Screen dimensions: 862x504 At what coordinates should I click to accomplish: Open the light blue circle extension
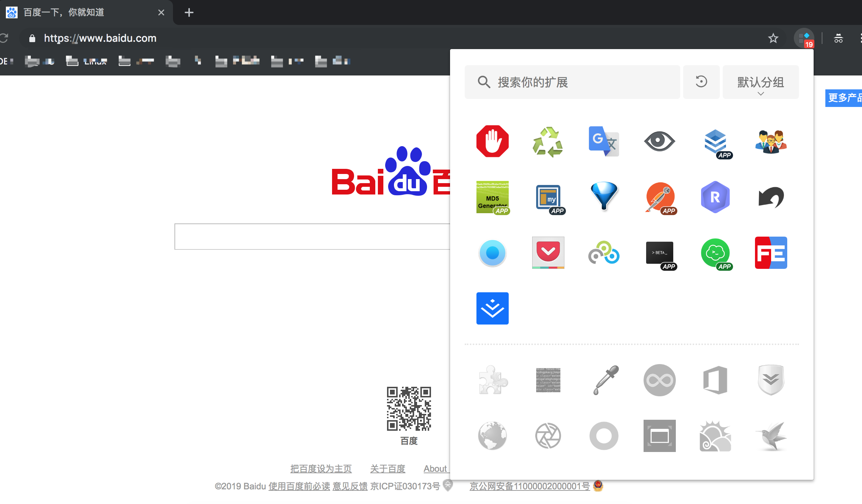coord(492,253)
